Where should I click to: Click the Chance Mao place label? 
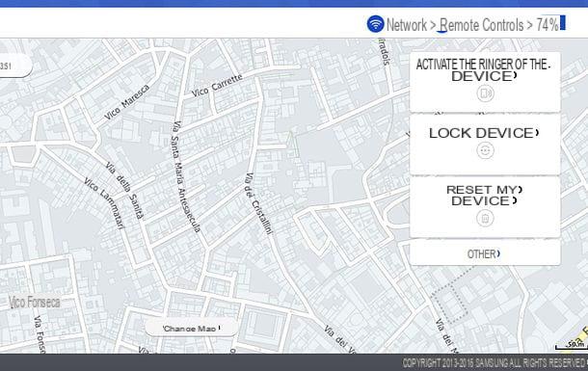point(191,329)
